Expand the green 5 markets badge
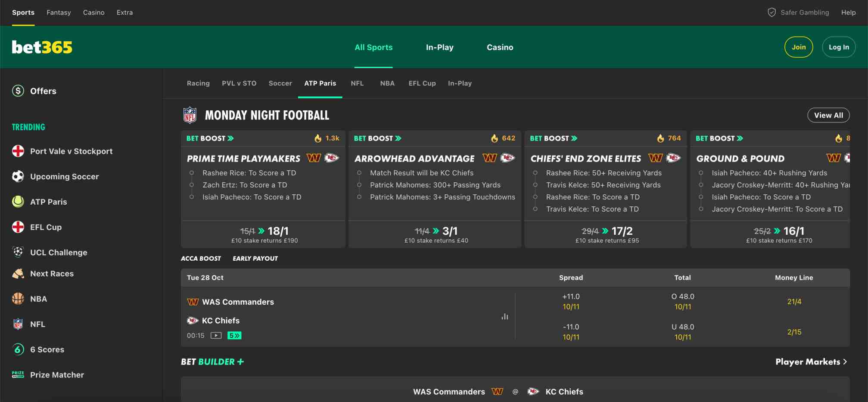Screen dimensions: 868x402 [x=234, y=335]
